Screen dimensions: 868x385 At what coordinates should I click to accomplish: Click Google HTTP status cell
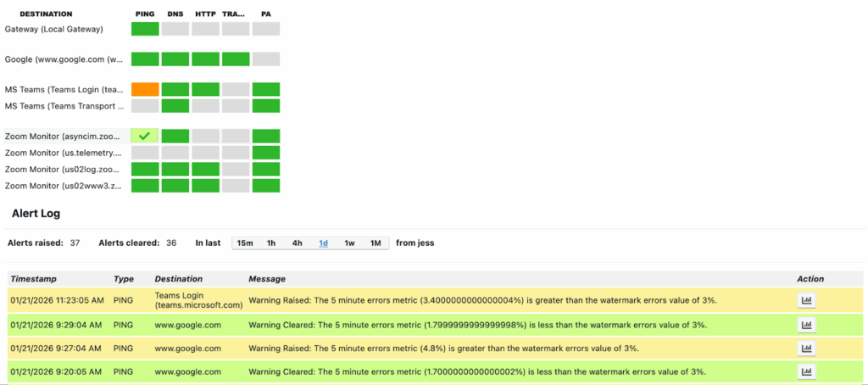tap(206, 59)
